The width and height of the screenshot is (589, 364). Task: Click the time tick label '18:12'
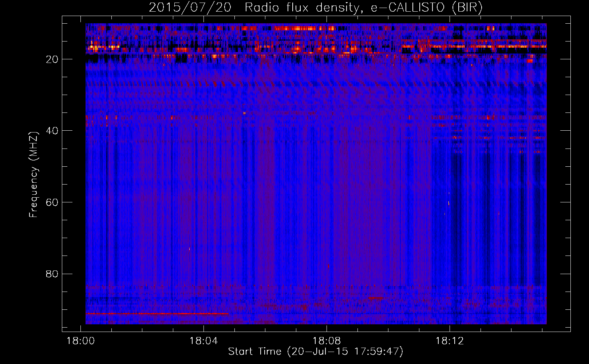450,341
